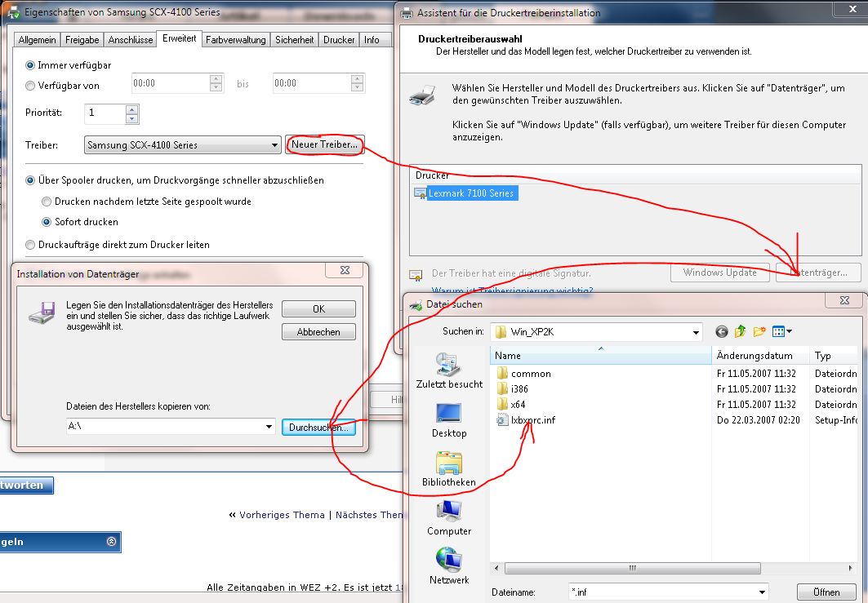Screen dimensions: 868x603
Task: Open Vorheriges Thema link
Action: 282,515
